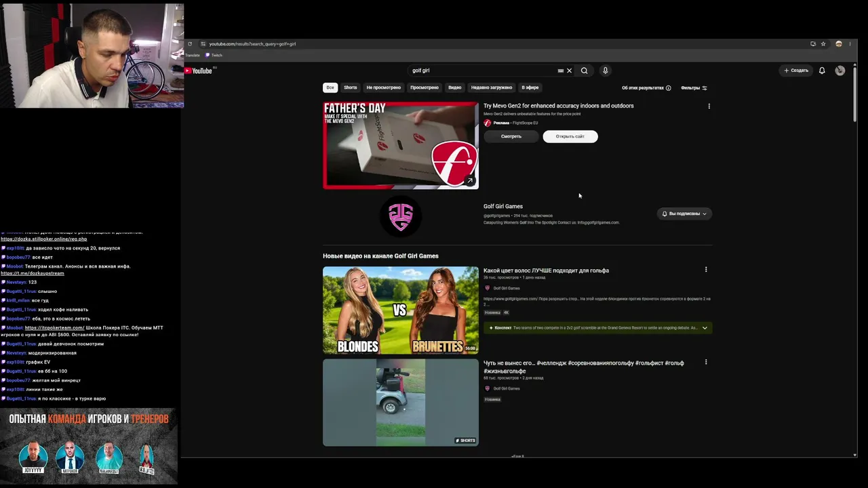Click the 'Открыть сайт' button

point(570,136)
